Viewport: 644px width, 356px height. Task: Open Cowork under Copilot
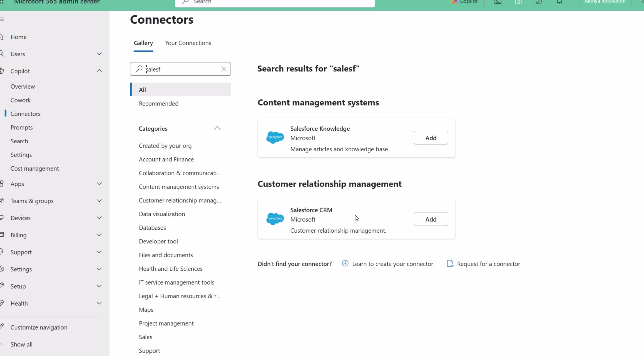[x=21, y=100]
